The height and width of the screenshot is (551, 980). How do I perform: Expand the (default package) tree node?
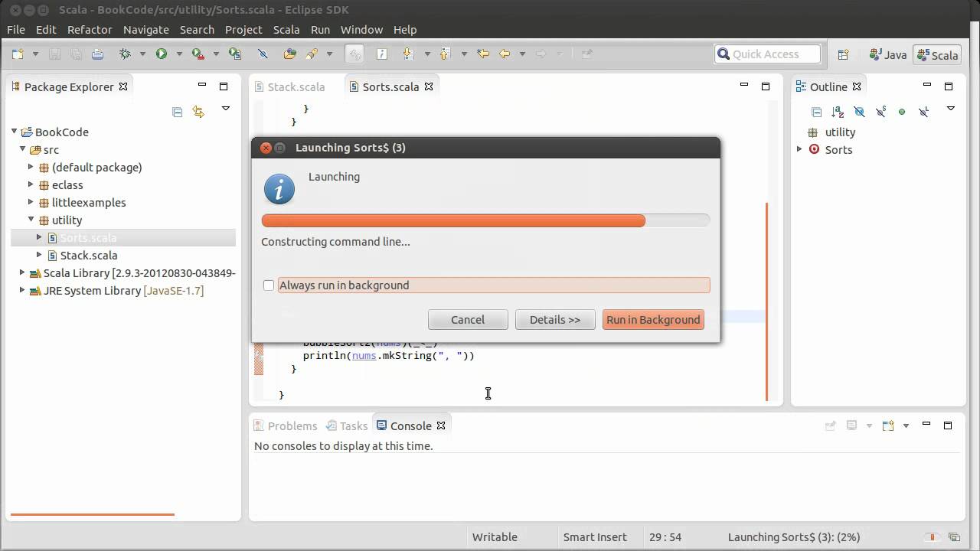(x=31, y=167)
